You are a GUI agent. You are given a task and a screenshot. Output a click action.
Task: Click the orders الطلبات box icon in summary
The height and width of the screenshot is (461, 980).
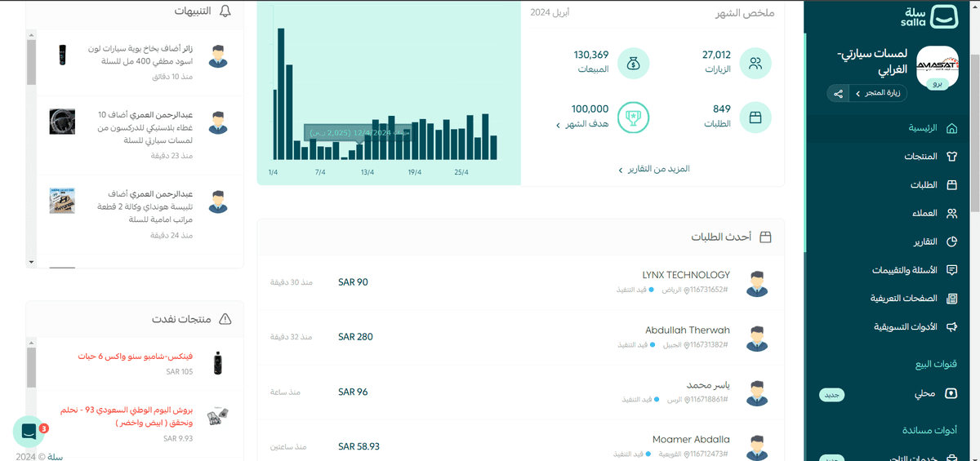pos(755,117)
